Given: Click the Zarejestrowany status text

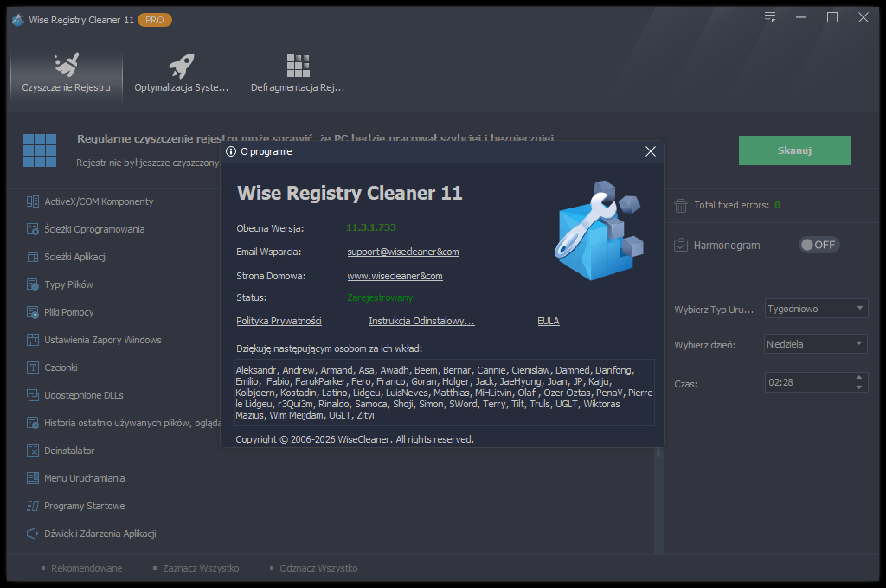Looking at the screenshot, I should click(380, 297).
